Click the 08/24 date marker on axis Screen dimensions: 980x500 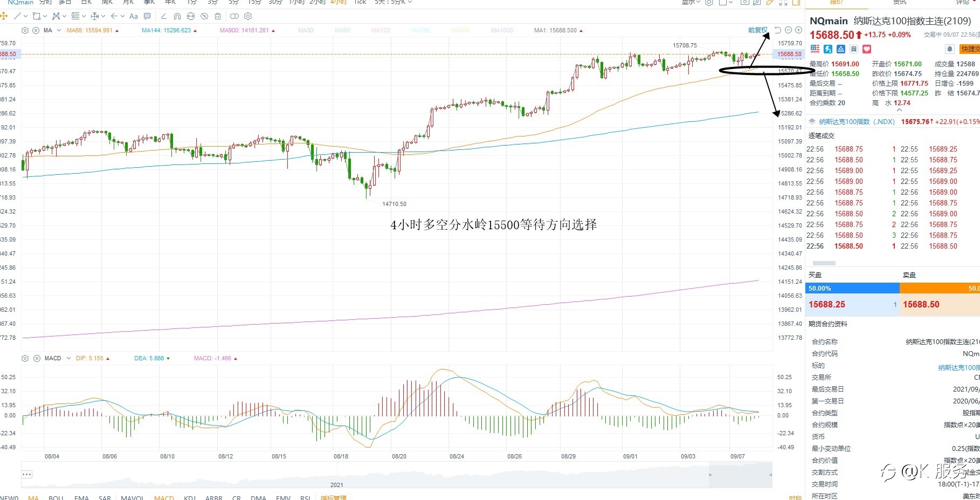point(457,456)
